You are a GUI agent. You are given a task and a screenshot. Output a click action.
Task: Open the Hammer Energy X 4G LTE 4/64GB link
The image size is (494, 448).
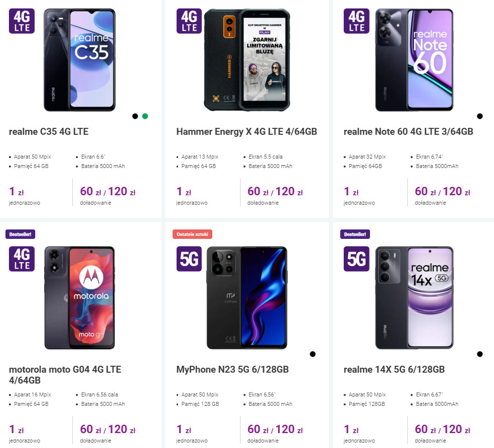(x=247, y=132)
